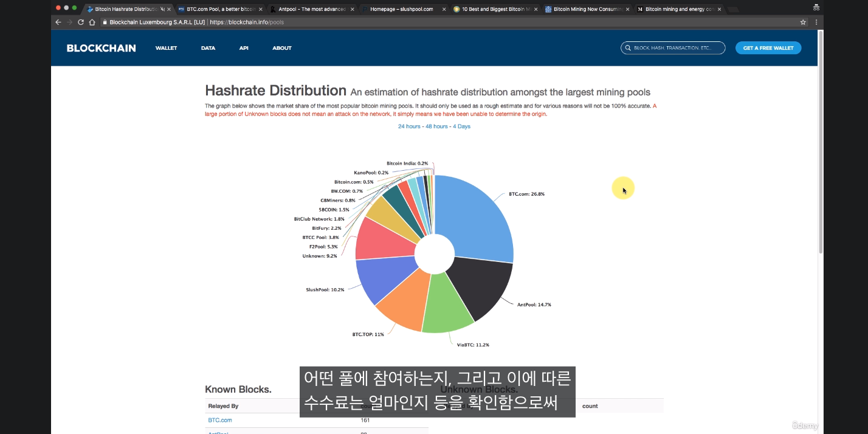This screenshot has width=868, height=434.
Task: Click the browser forward arrow
Action: (x=69, y=22)
